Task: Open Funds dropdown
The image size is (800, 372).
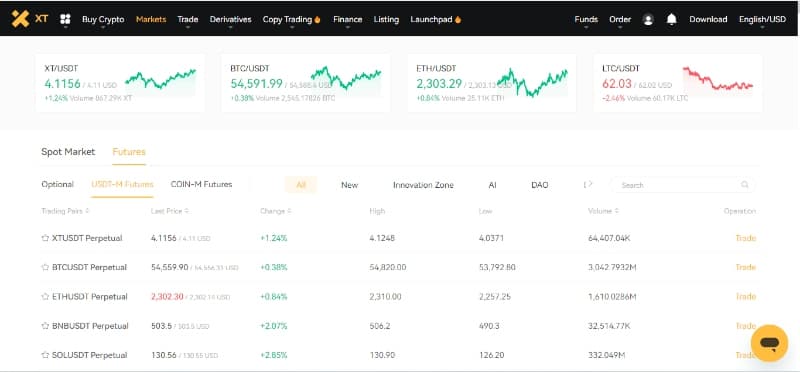Action: [x=586, y=19]
